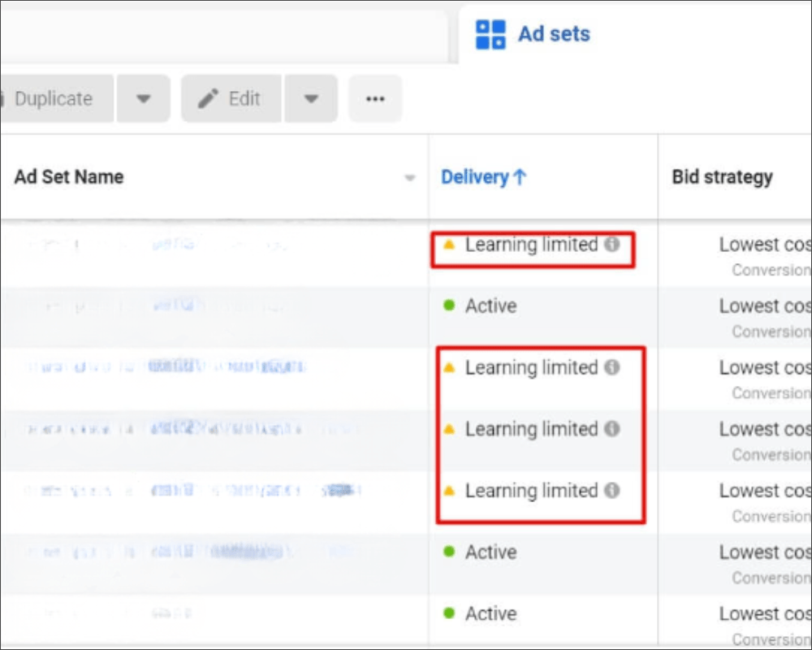
Task: Click the Bid strategy column header
Action: tap(722, 177)
